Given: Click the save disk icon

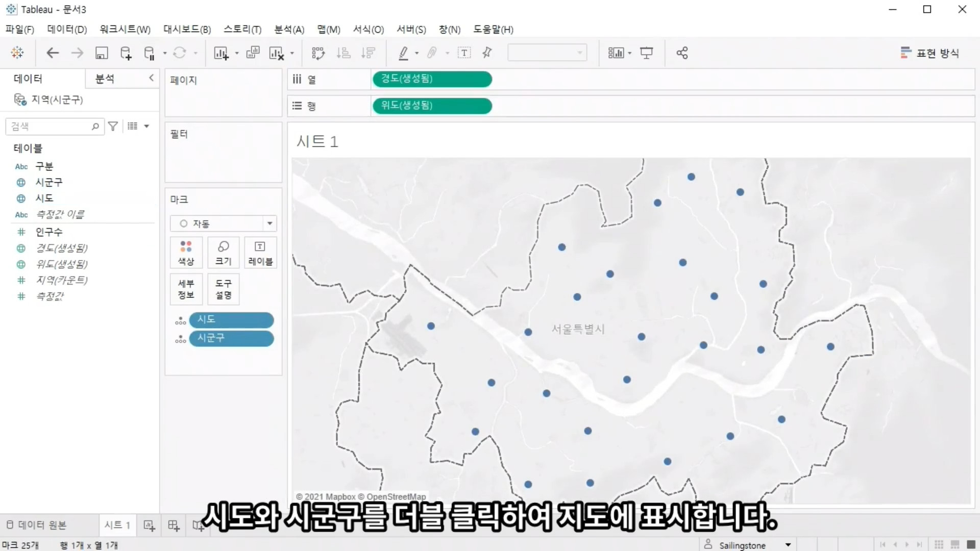Looking at the screenshot, I should click(102, 53).
